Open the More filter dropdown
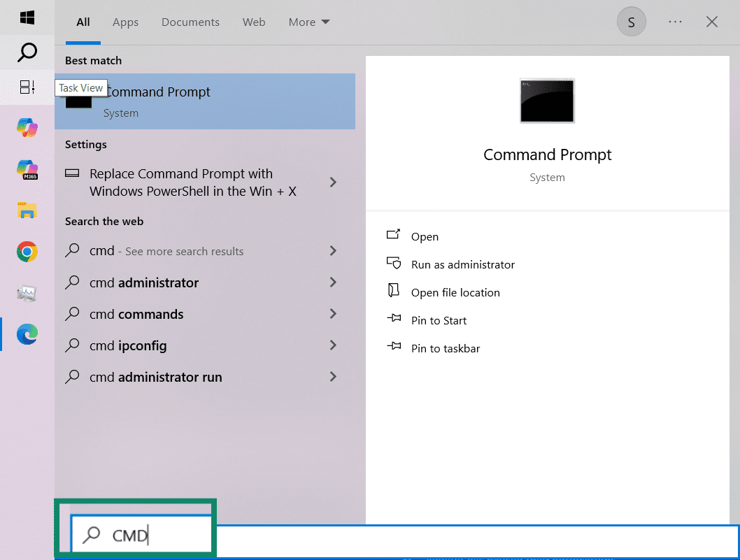This screenshot has height=560, width=740. click(x=308, y=22)
